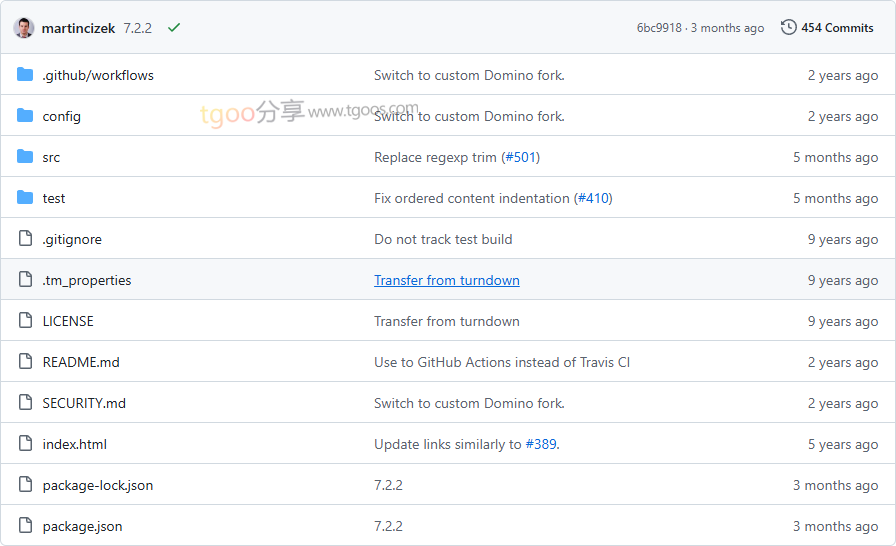Open issue #410 link

[x=593, y=198]
